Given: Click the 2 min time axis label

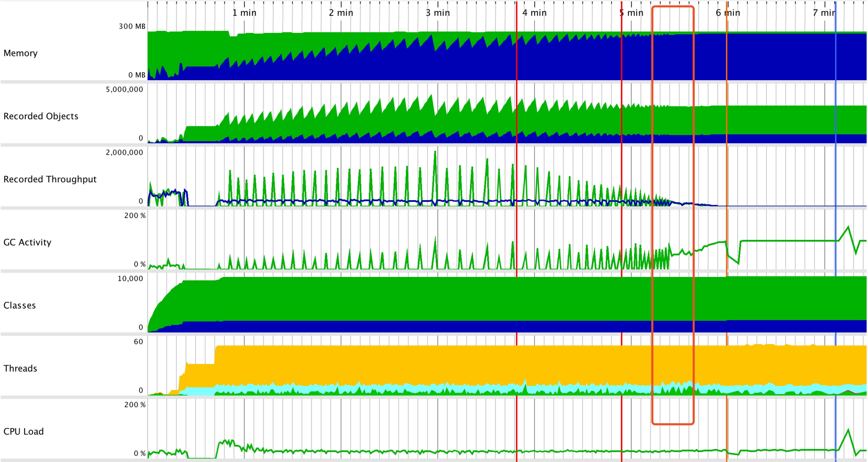Looking at the screenshot, I should (x=341, y=13).
